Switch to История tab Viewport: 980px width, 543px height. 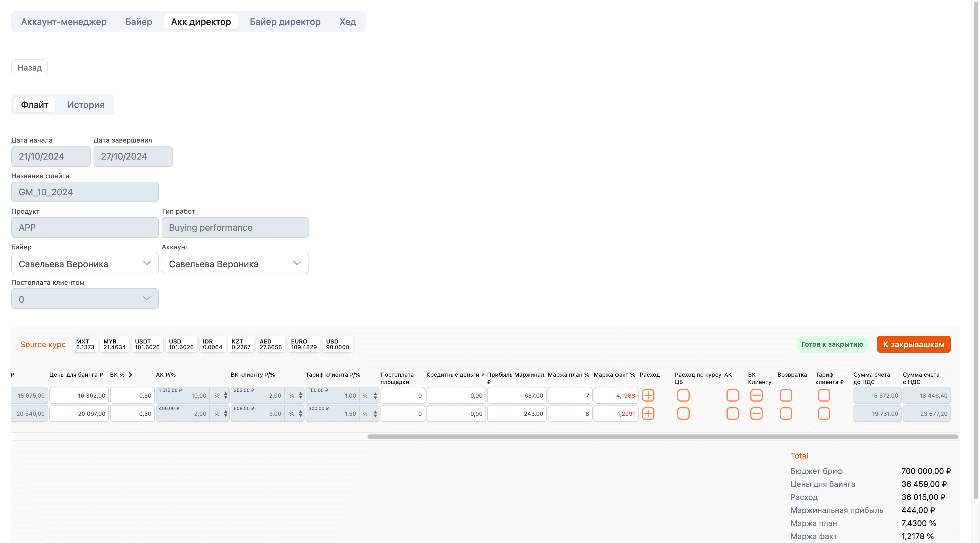(x=86, y=105)
